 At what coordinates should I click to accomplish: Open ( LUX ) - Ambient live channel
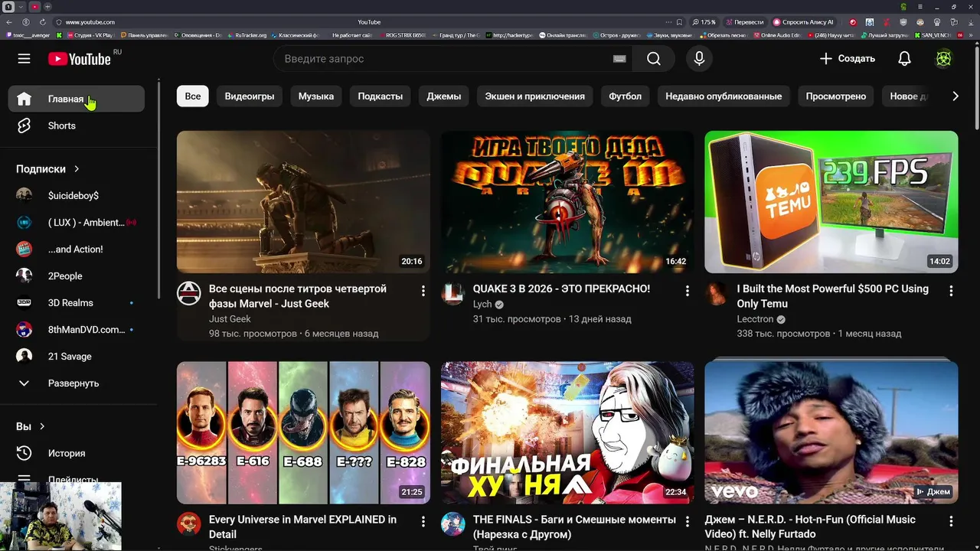[x=76, y=223]
